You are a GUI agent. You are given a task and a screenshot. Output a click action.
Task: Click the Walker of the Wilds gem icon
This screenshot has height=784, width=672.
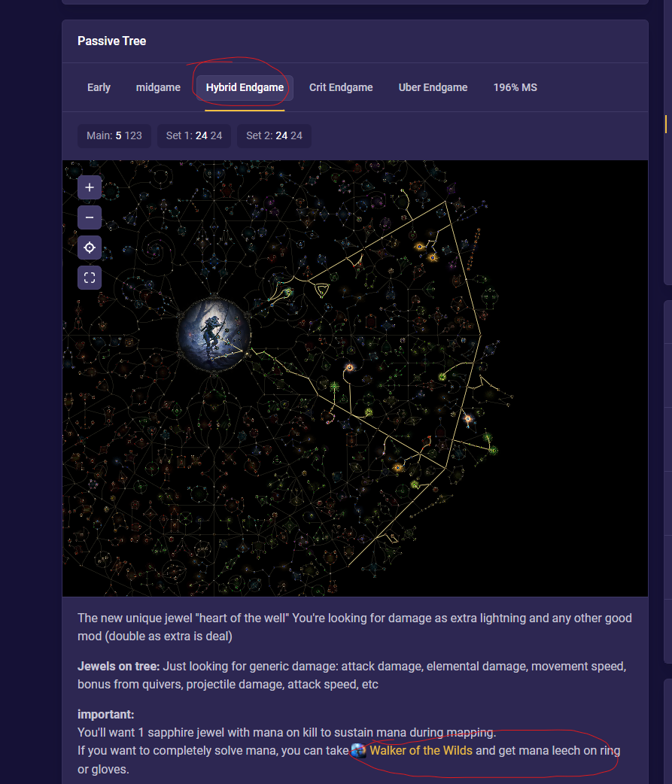point(358,750)
